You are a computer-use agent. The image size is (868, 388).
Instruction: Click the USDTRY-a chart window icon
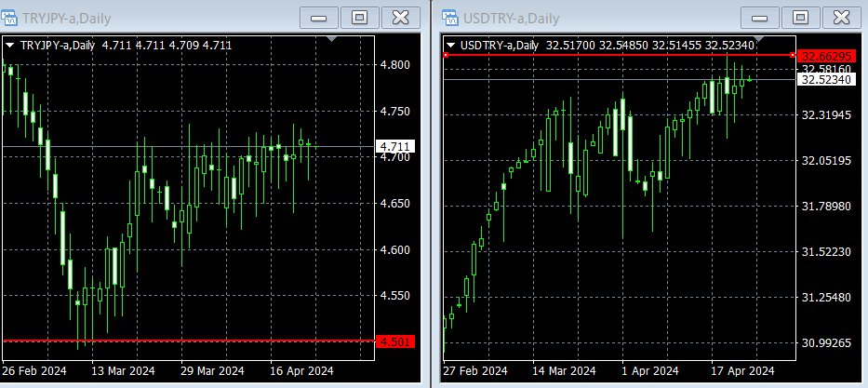[x=450, y=19]
